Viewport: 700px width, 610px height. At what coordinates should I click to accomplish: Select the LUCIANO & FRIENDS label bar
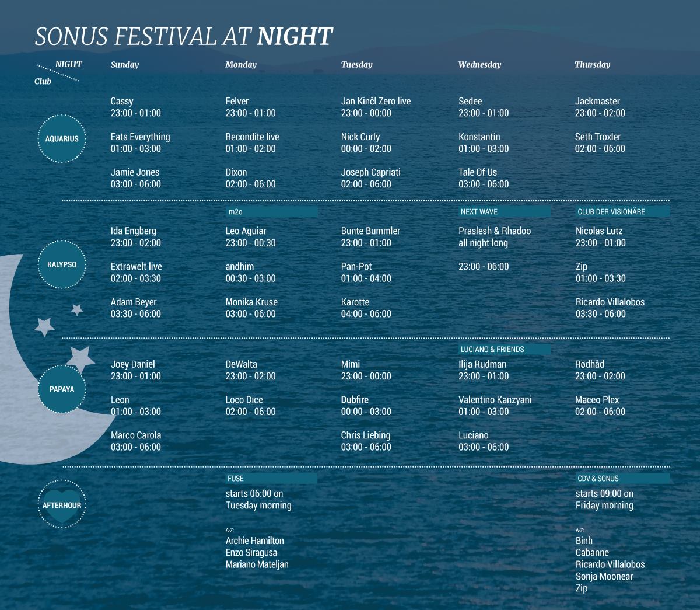pyautogui.click(x=504, y=349)
